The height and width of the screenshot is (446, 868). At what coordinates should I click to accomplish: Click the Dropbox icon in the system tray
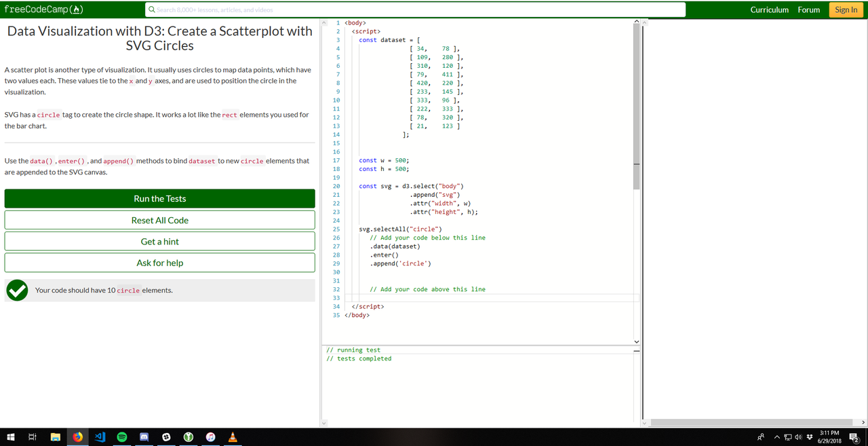tap(809, 437)
